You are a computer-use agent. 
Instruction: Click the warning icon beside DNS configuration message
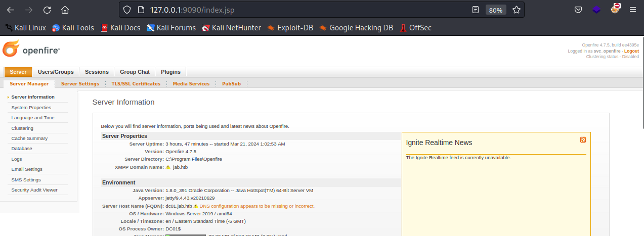[196, 206]
